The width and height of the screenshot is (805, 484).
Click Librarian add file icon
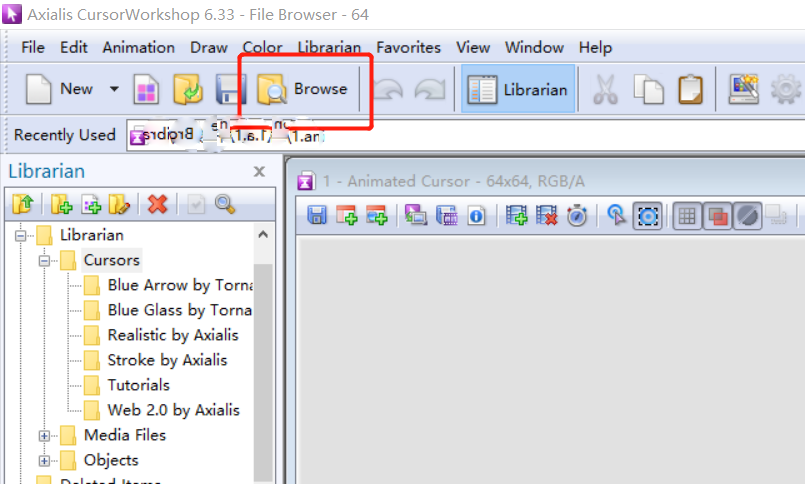click(x=91, y=204)
